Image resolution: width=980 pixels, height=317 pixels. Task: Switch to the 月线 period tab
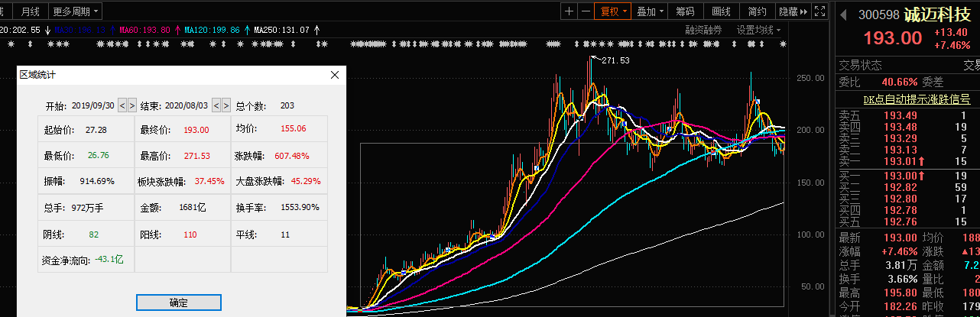tap(31, 11)
